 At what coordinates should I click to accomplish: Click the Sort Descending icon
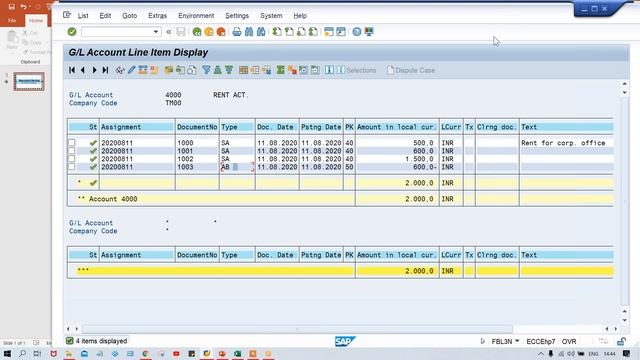pyautogui.click(x=229, y=70)
